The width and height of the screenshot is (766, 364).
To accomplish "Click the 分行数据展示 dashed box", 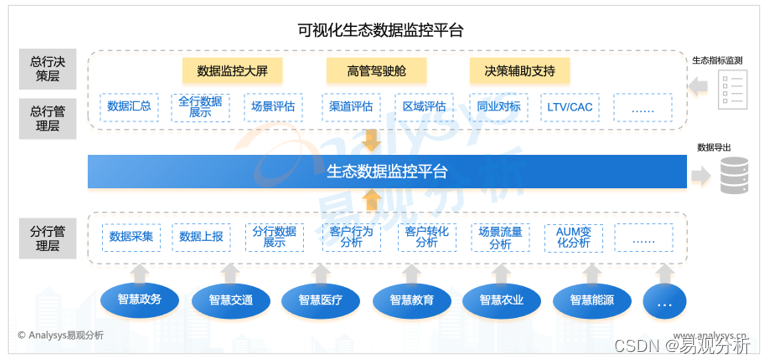I will tap(275, 237).
